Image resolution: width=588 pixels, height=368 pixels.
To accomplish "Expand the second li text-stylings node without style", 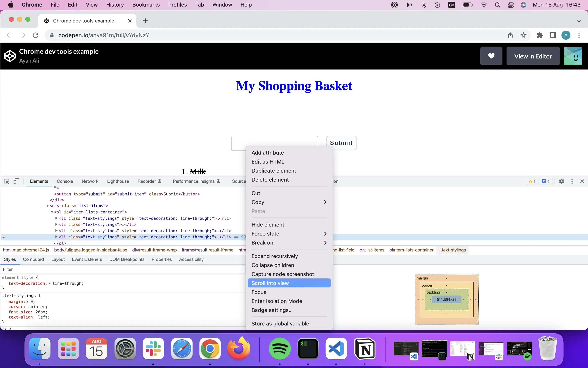I will point(56,224).
